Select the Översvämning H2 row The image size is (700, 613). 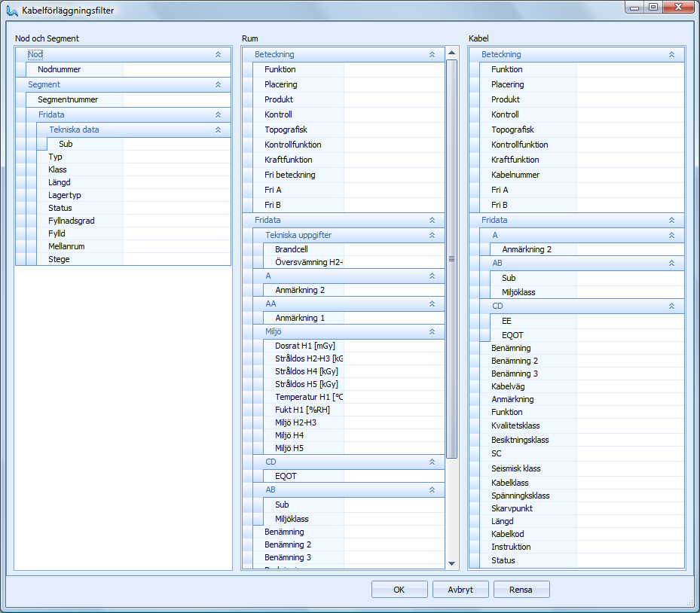click(x=354, y=262)
